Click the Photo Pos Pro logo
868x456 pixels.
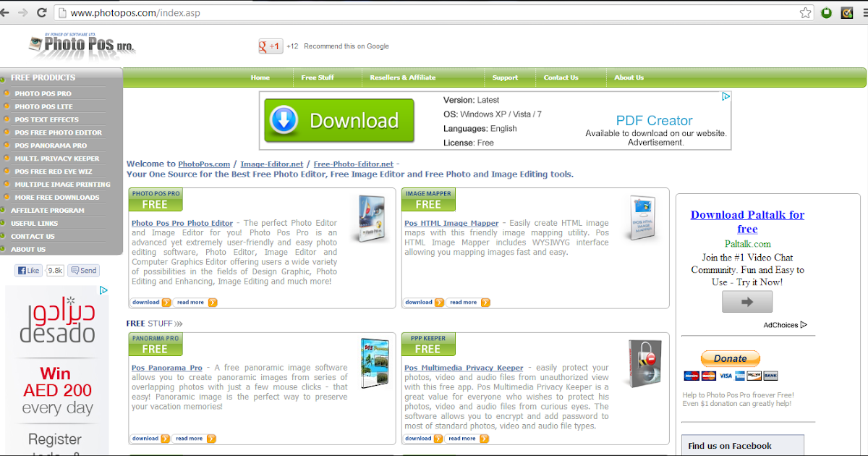(82, 45)
